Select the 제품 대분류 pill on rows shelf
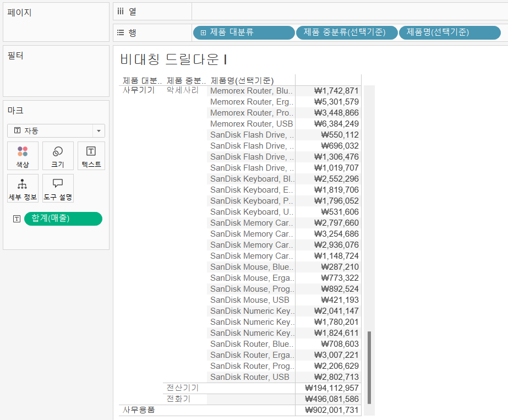508x420 pixels. point(244,32)
